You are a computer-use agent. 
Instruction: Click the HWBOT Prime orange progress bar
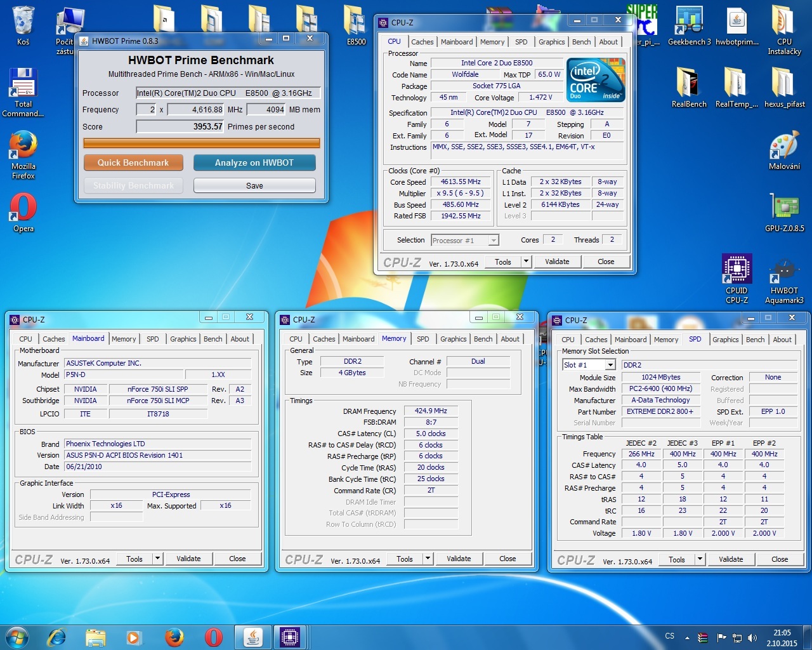202,143
